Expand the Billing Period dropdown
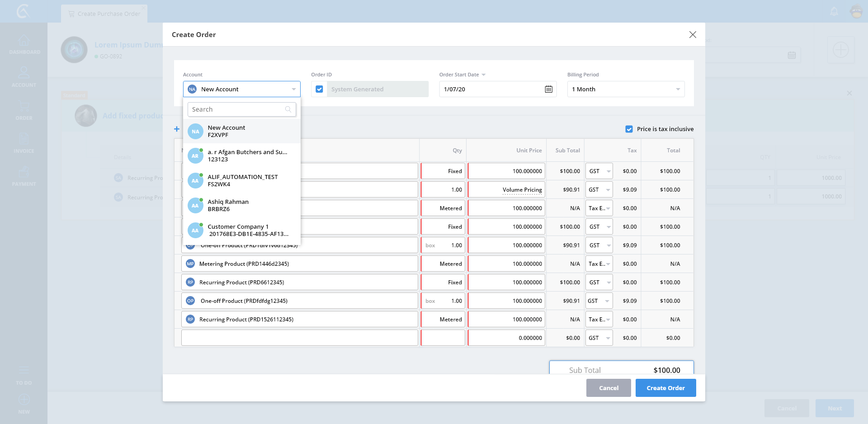This screenshot has width=868, height=424. (x=626, y=89)
